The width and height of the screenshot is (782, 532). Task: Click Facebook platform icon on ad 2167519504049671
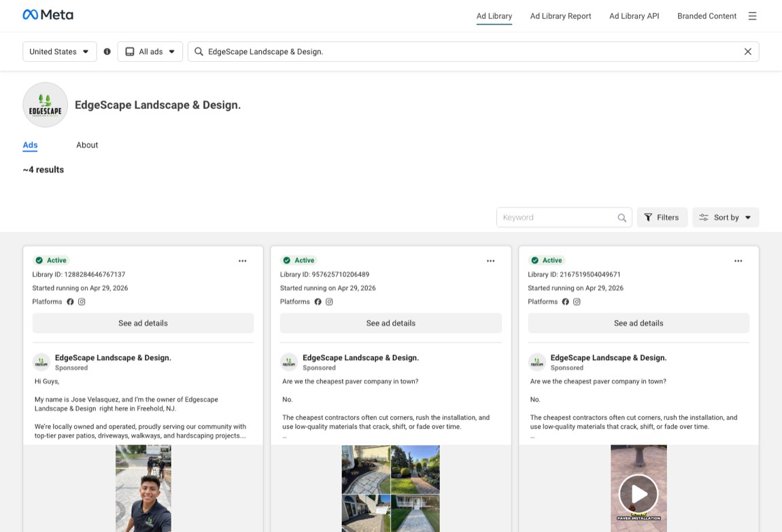[x=566, y=302]
